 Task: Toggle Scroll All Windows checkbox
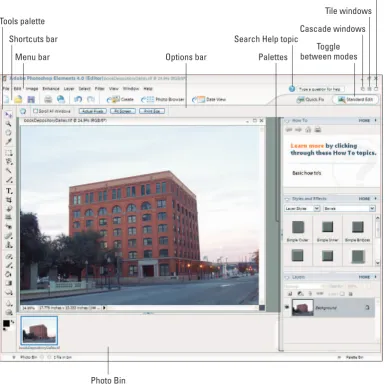coord(35,111)
